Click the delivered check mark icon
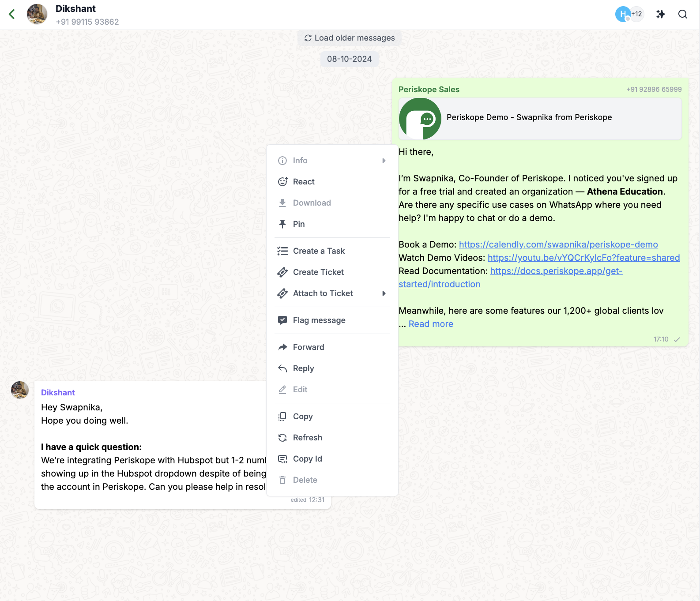 pos(677,339)
